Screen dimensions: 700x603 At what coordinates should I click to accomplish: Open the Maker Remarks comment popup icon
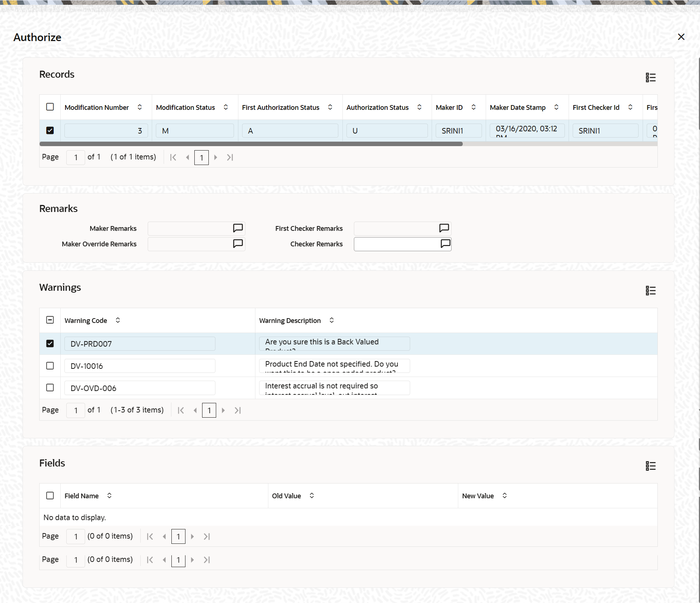coord(238,228)
